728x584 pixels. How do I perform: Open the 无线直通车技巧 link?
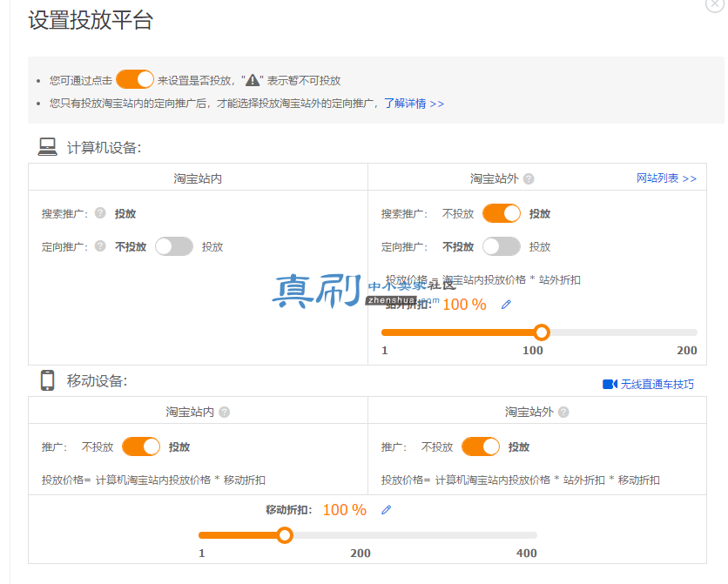(x=657, y=384)
